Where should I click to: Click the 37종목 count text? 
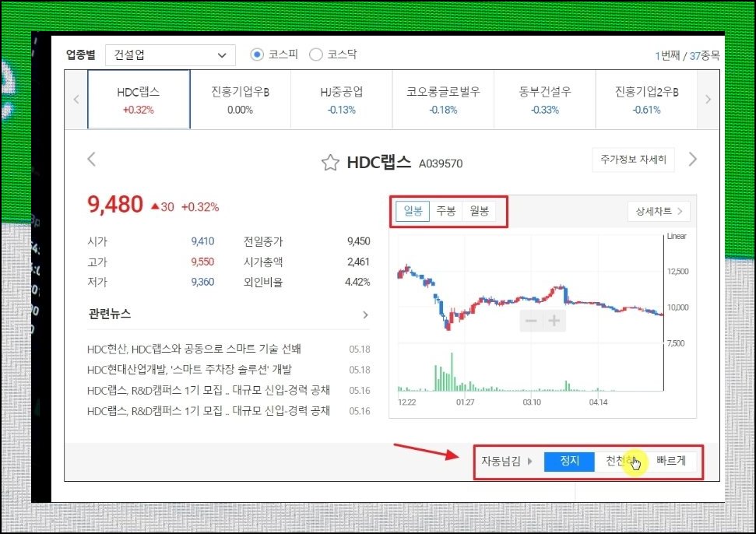[x=705, y=56]
